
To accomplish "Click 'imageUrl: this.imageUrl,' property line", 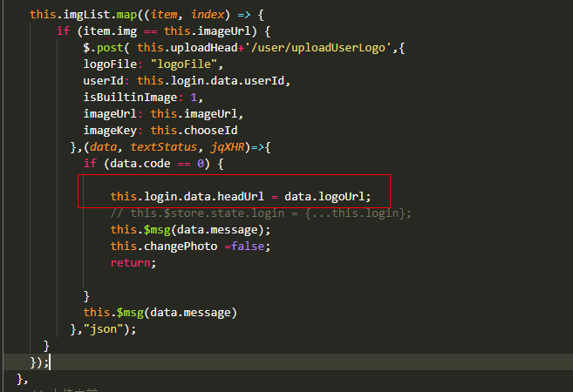I will tap(163, 114).
